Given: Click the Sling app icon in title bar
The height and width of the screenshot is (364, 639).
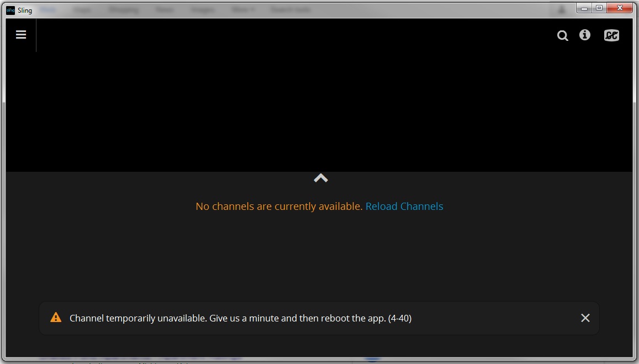Looking at the screenshot, I should point(10,10).
